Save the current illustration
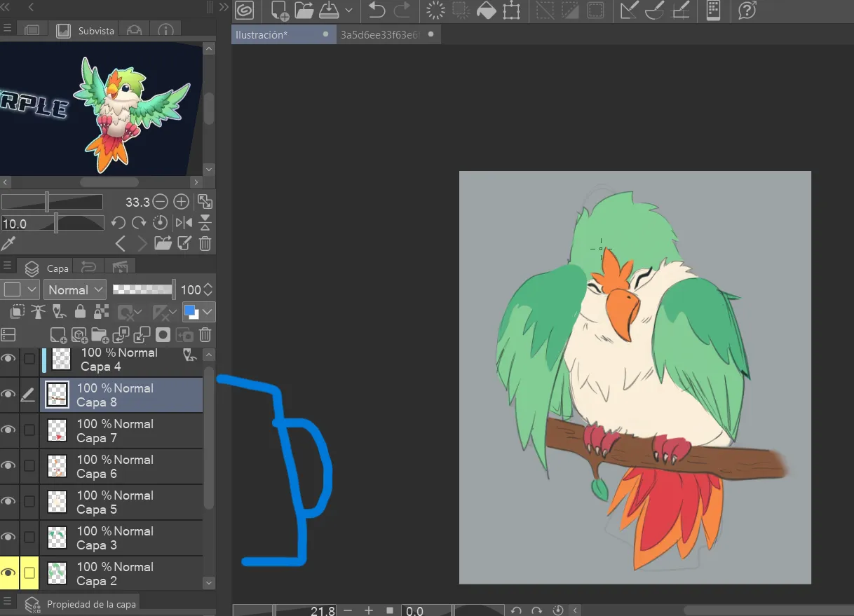854x616 pixels. [329, 11]
